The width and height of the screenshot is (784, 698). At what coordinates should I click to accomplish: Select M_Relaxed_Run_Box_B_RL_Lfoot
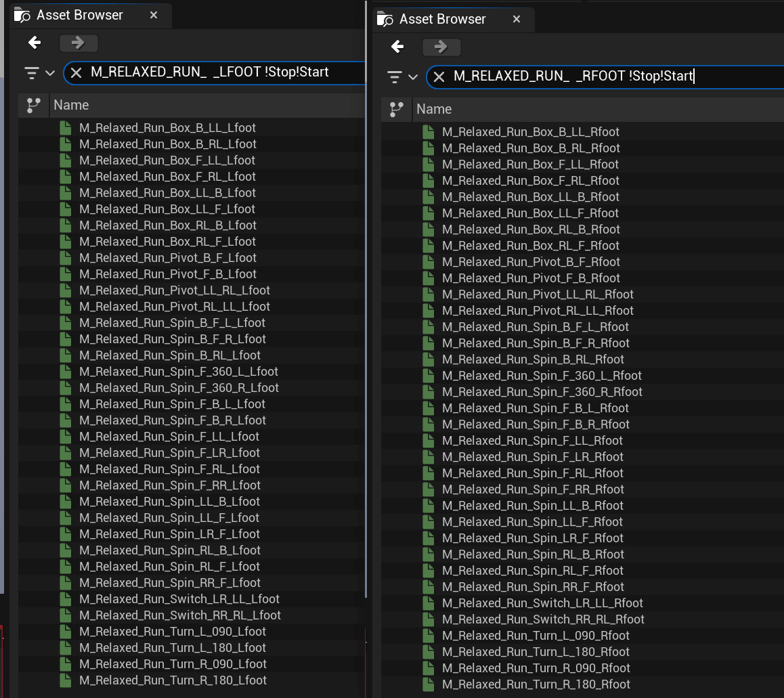pyautogui.click(x=168, y=144)
